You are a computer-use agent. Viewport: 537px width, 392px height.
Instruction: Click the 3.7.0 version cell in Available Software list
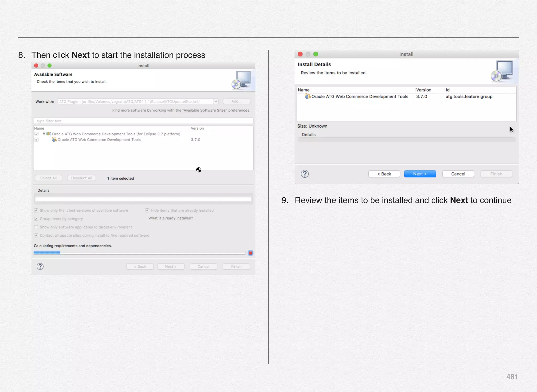[196, 140]
